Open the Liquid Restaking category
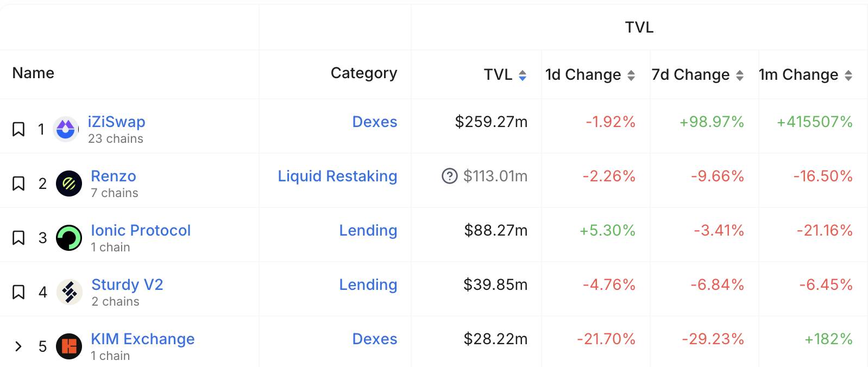 click(x=337, y=176)
